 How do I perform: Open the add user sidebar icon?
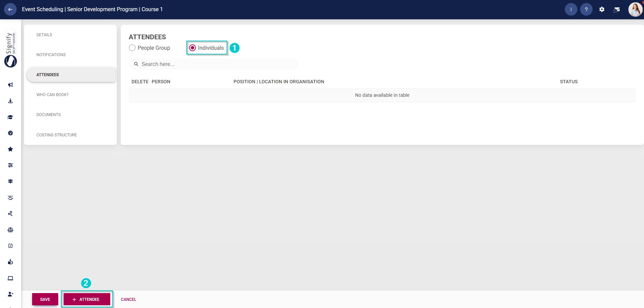click(x=10, y=294)
